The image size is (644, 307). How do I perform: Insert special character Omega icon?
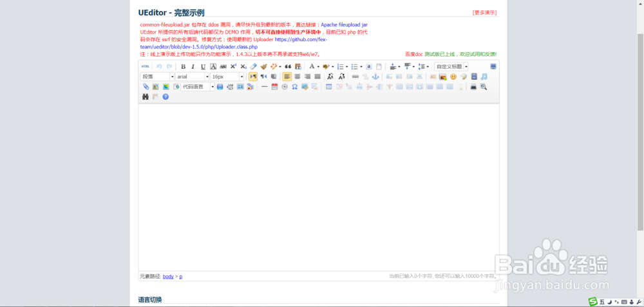pos(294,87)
